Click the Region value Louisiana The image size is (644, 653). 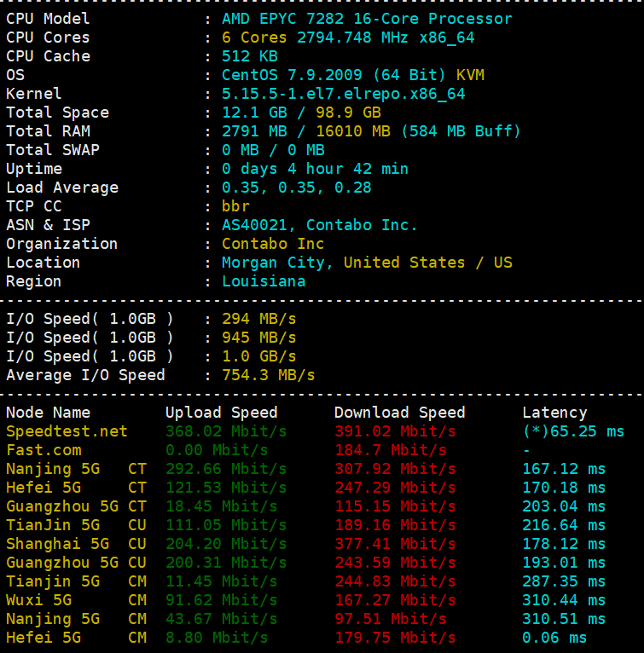coord(264,281)
